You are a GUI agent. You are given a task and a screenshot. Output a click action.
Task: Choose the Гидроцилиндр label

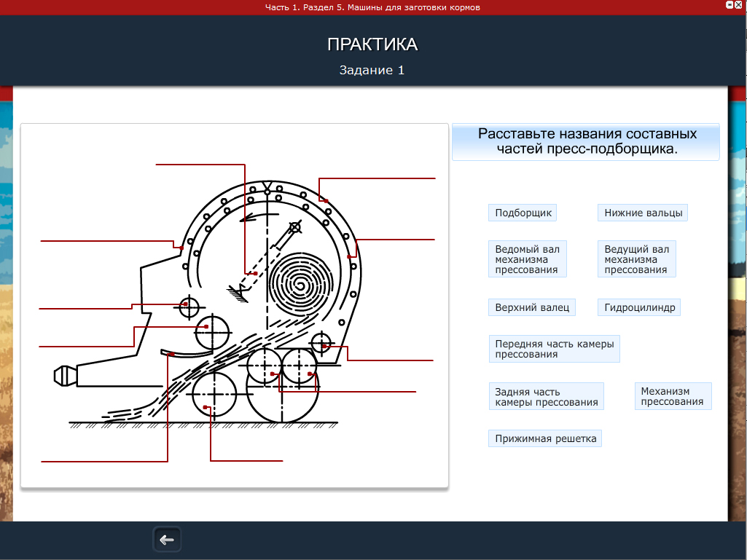coord(639,307)
